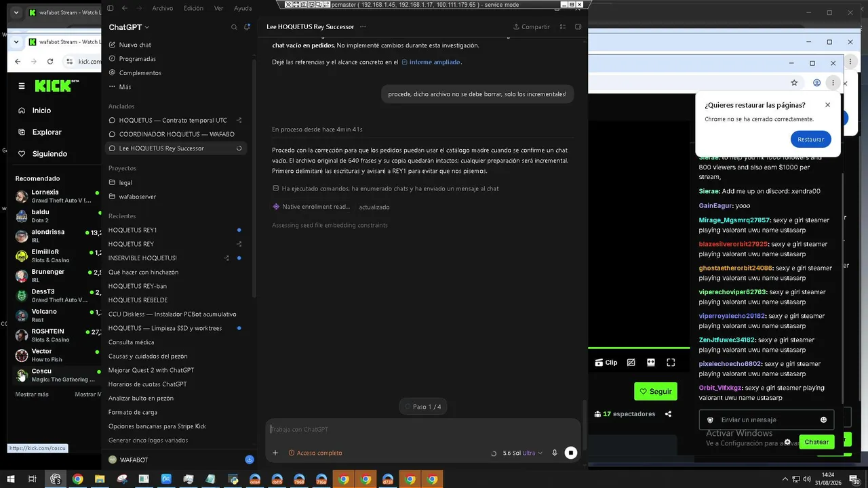The image size is (868, 488).
Task: Click the green Seguir button
Action: pyautogui.click(x=655, y=391)
